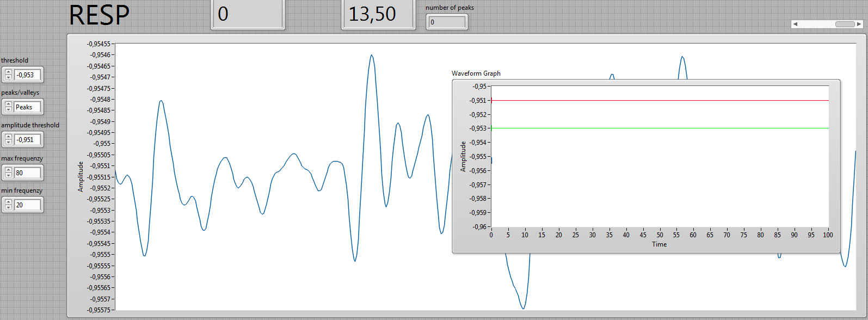Click the 100 x-axis value on Waveform Graph

(x=828, y=235)
